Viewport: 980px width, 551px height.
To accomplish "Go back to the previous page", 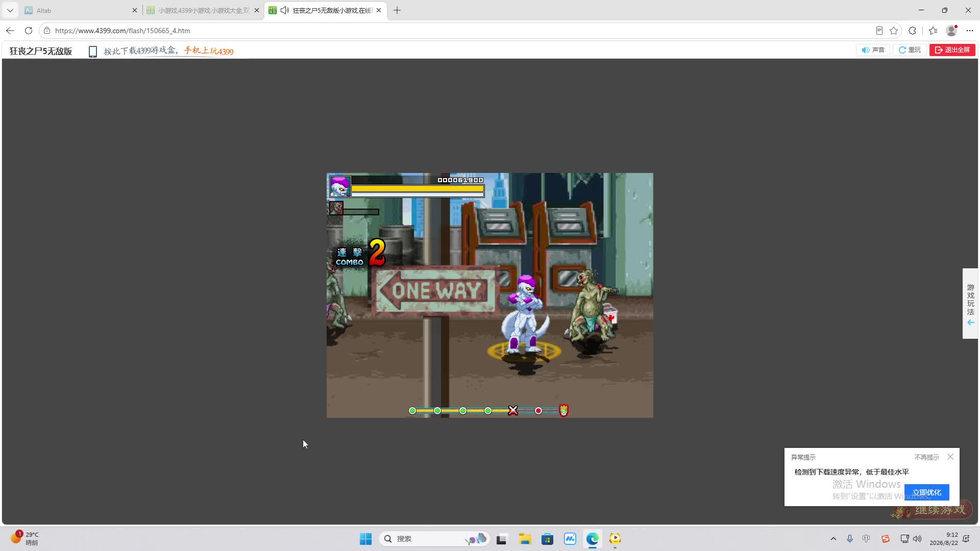I will click(x=10, y=31).
